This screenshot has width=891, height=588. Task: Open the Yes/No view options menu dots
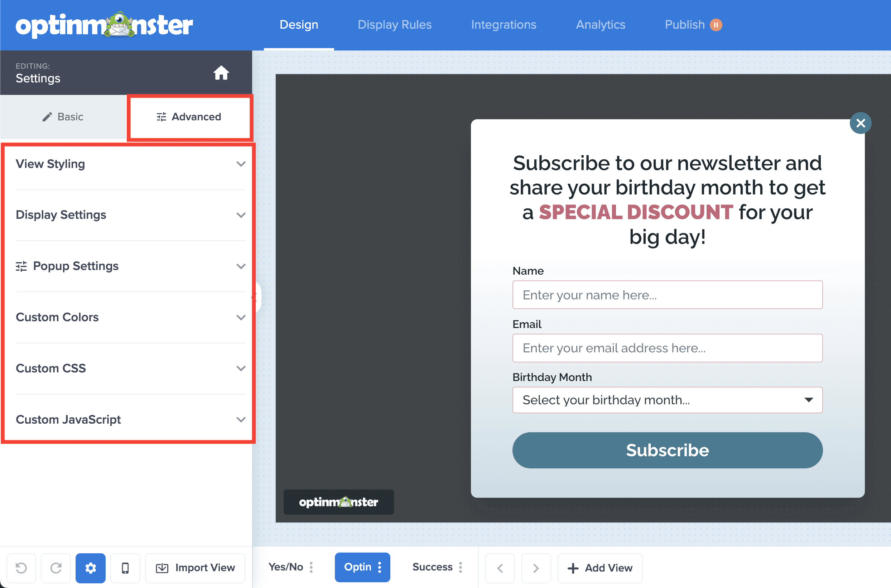click(x=311, y=567)
